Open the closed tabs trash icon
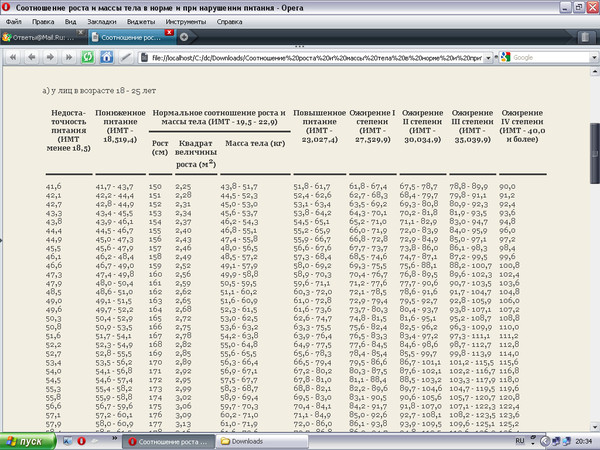 click(585, 37)
